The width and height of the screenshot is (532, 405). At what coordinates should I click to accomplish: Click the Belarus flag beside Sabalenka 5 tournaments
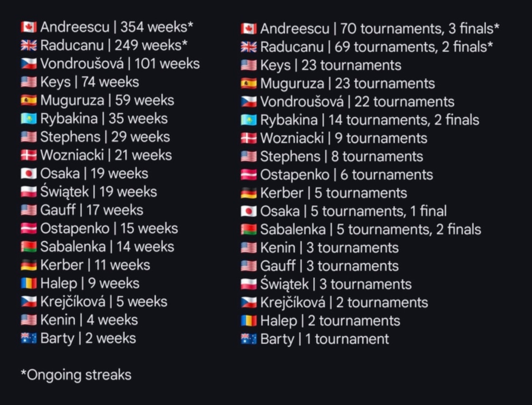(248, 230)
